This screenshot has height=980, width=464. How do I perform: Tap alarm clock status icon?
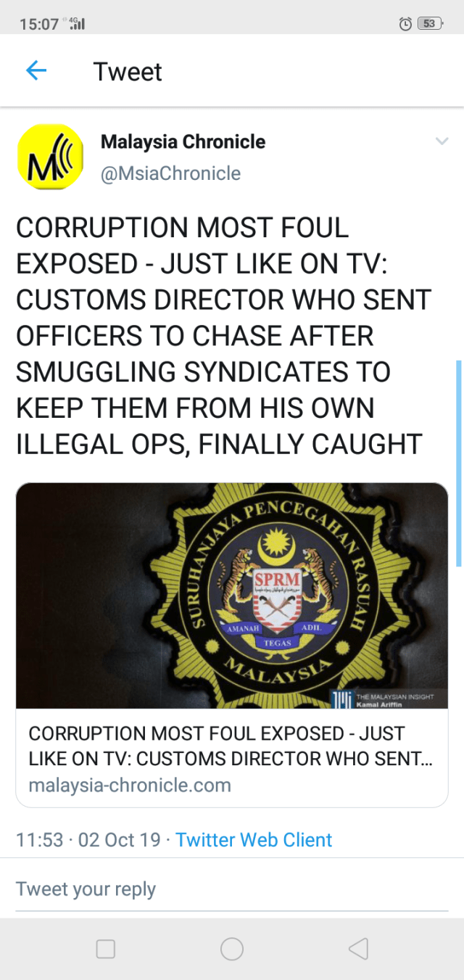tap(406, 24)
